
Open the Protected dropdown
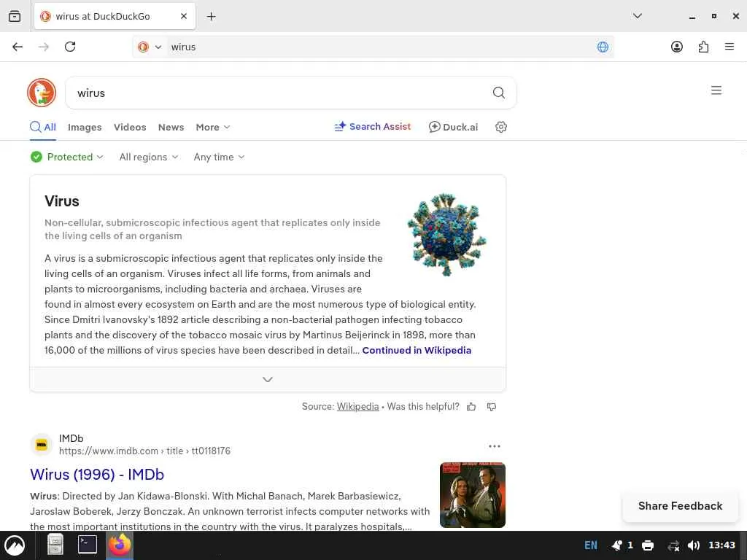click(67, 157)
